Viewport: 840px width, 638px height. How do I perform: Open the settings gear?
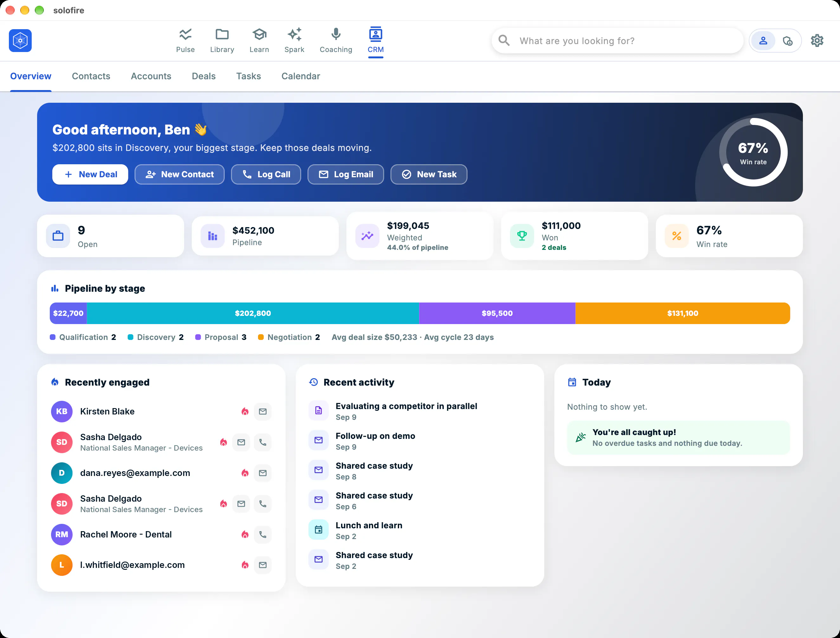pyautogui.click(x=817, y=41)
